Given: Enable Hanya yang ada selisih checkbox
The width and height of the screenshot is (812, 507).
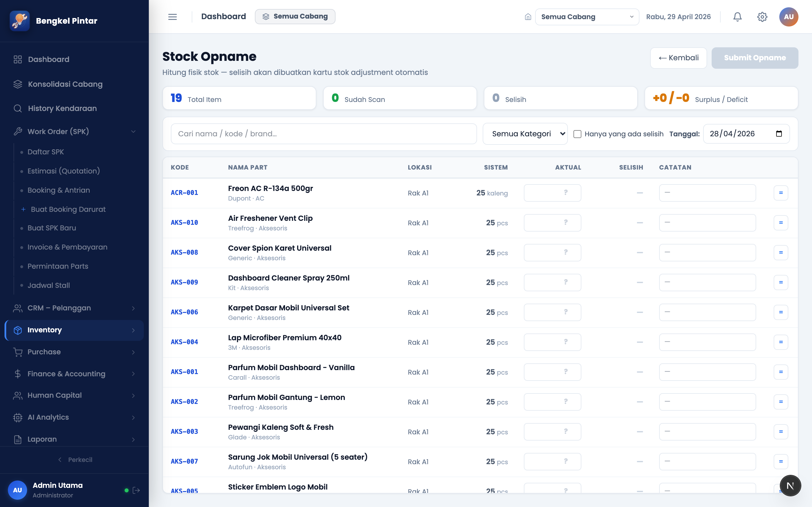Looking at the screenshot, I should tap(577, 134).
